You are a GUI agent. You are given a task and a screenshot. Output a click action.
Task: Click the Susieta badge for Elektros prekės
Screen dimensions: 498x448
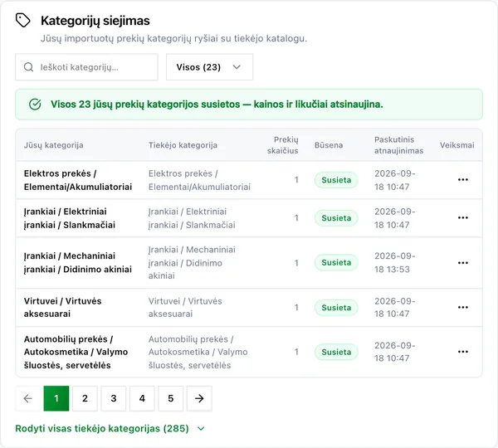pyautogui.click(x=336, y=180)
